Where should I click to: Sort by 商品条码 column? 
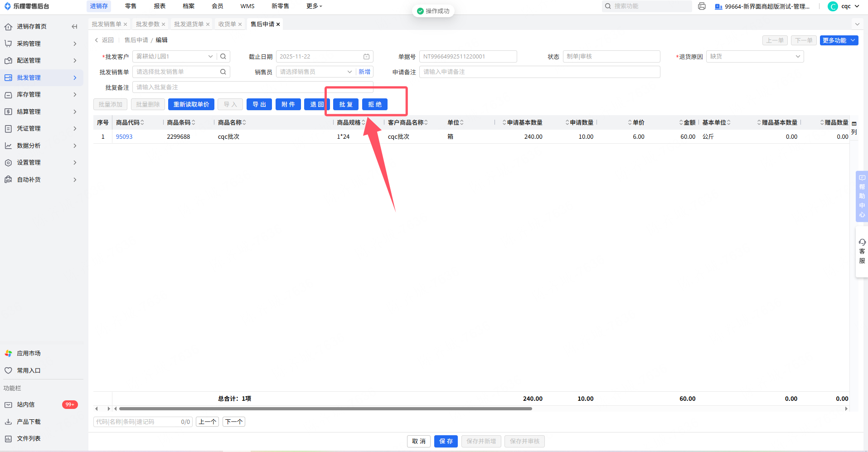click(194, 122)
